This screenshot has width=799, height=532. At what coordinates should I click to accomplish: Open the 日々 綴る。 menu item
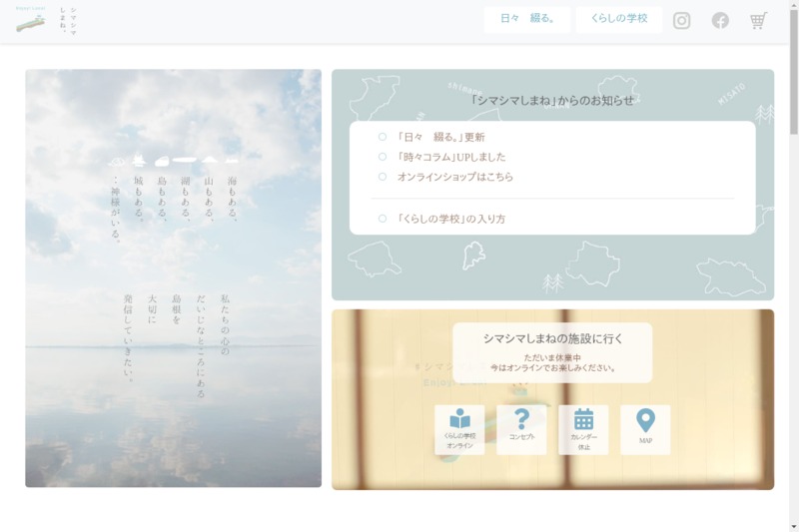click(527, 19)
